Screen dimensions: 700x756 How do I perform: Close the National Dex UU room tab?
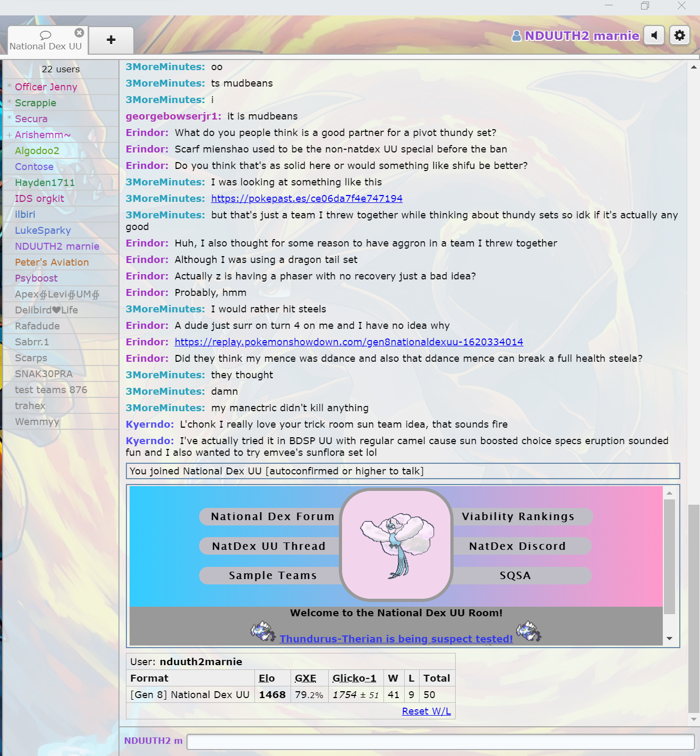pyautogui.click(x=79, y=33)
